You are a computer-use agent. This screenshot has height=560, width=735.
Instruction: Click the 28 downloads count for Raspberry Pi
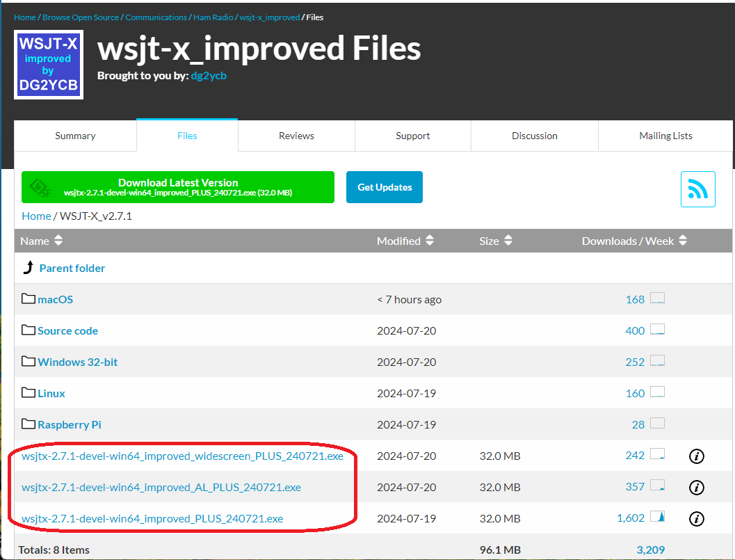click(x=638, y=424)
